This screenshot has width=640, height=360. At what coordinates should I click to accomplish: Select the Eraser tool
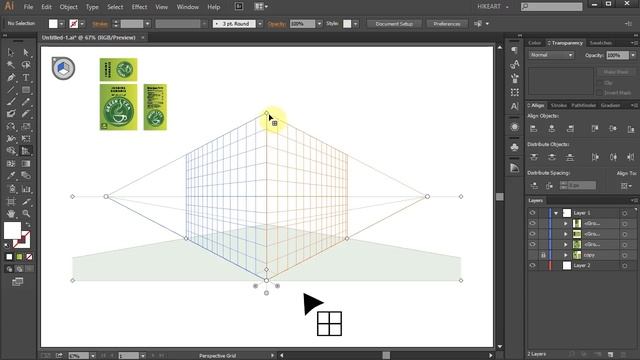(26, 114)
